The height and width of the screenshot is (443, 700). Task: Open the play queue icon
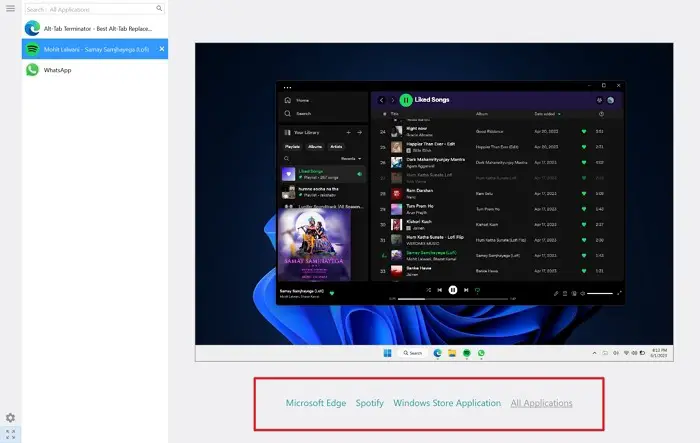click(x=565, y=293)
